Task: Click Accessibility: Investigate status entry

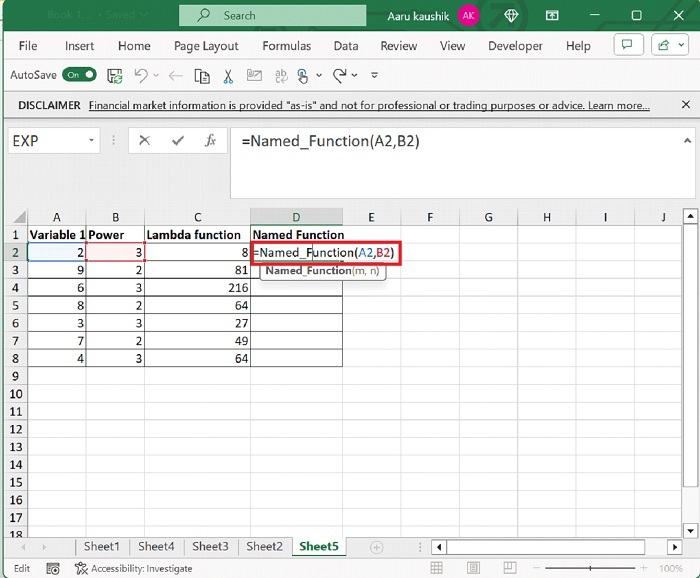Action: [x=134, y=569]
